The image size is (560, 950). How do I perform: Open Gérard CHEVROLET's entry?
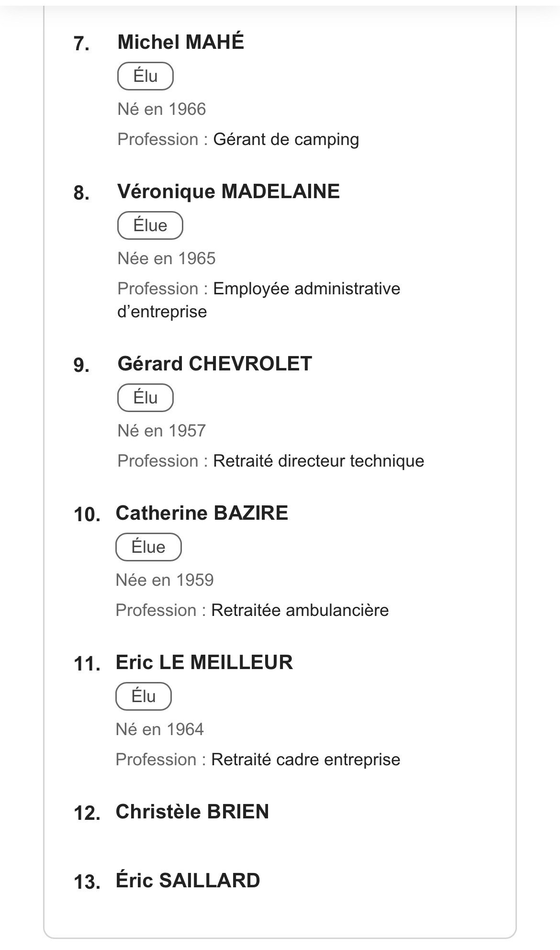click(214, 364)
